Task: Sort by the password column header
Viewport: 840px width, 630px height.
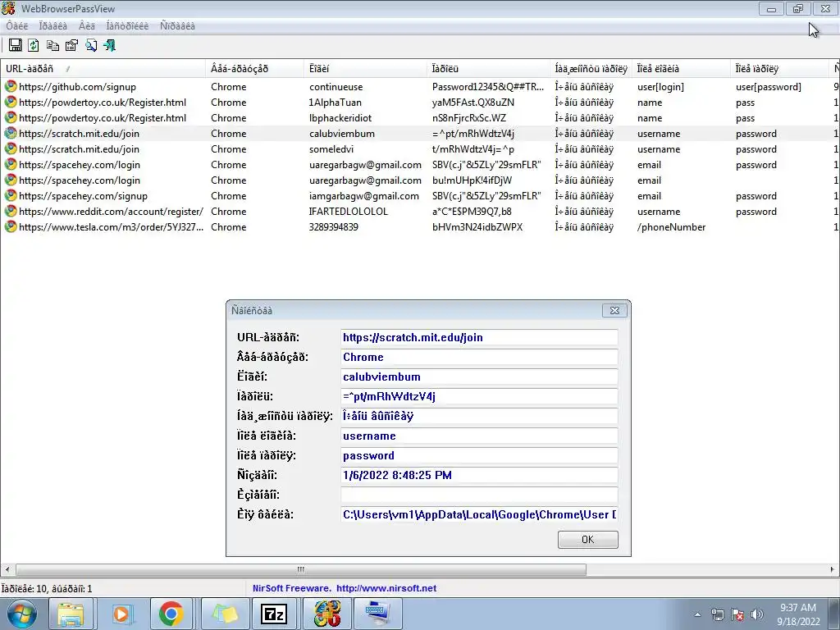Action: pyautogui.click(x=488, y=69)
